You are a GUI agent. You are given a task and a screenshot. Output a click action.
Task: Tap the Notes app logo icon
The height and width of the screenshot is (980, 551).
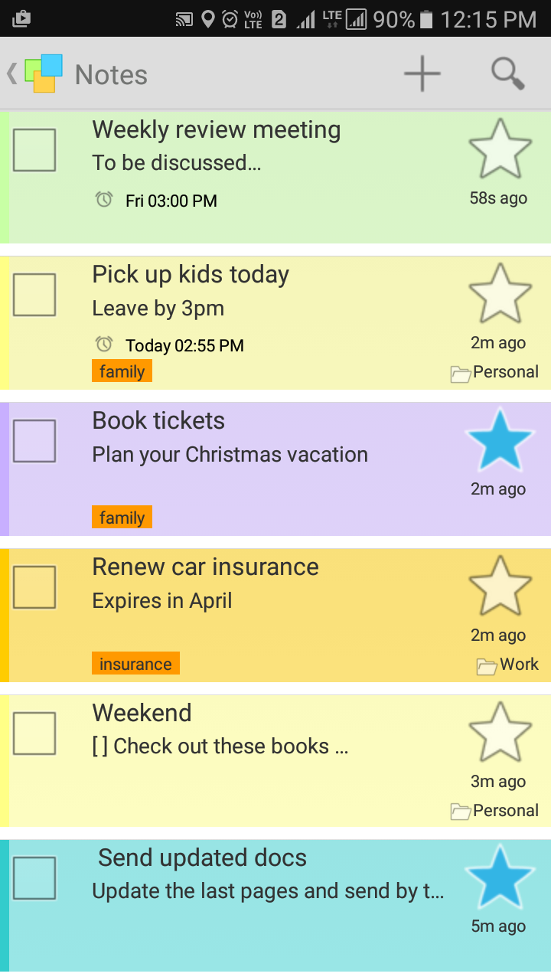[x=44, y=73]
